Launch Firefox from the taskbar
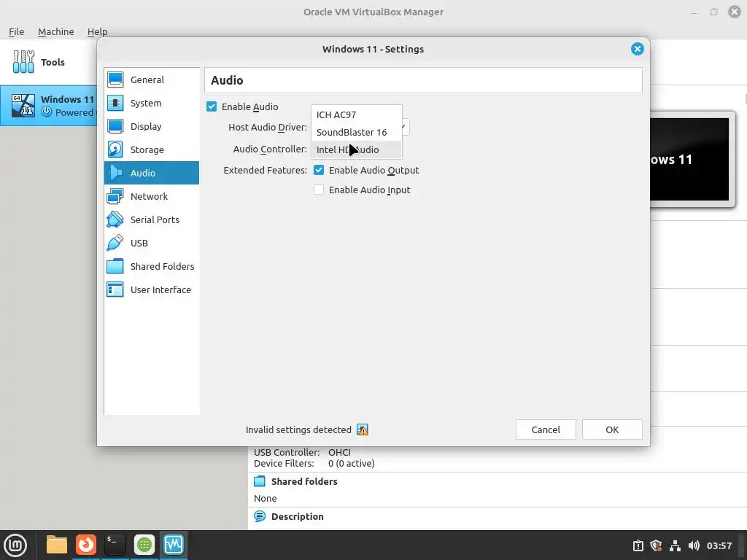Image resolution: width=747 pixels, height=560 pixels. [86, 545]
